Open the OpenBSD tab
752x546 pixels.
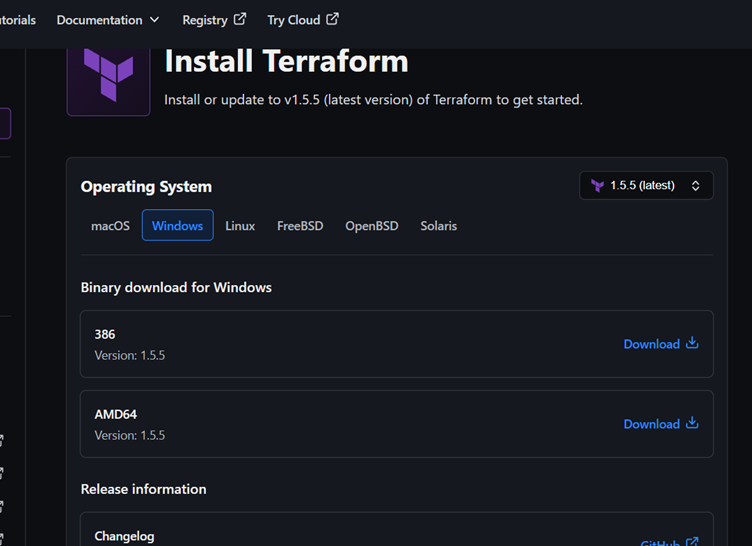click(x=372, y=226)
